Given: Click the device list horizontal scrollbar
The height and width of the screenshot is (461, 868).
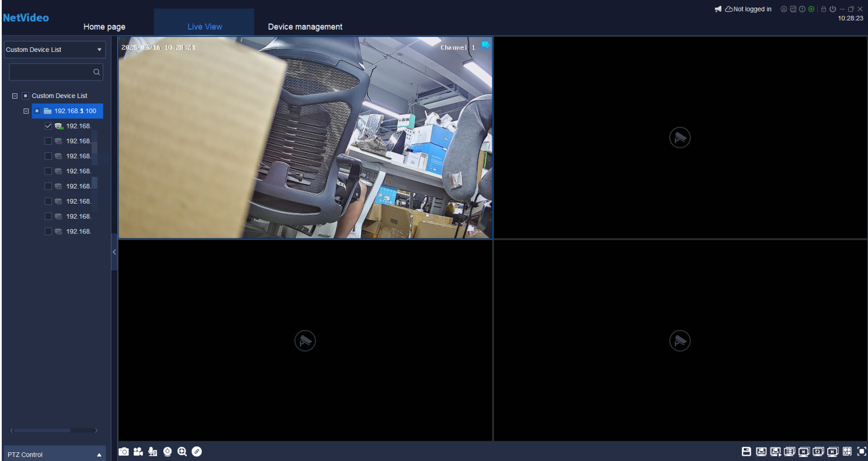Looking at the screenshot, I should point(42,431).
